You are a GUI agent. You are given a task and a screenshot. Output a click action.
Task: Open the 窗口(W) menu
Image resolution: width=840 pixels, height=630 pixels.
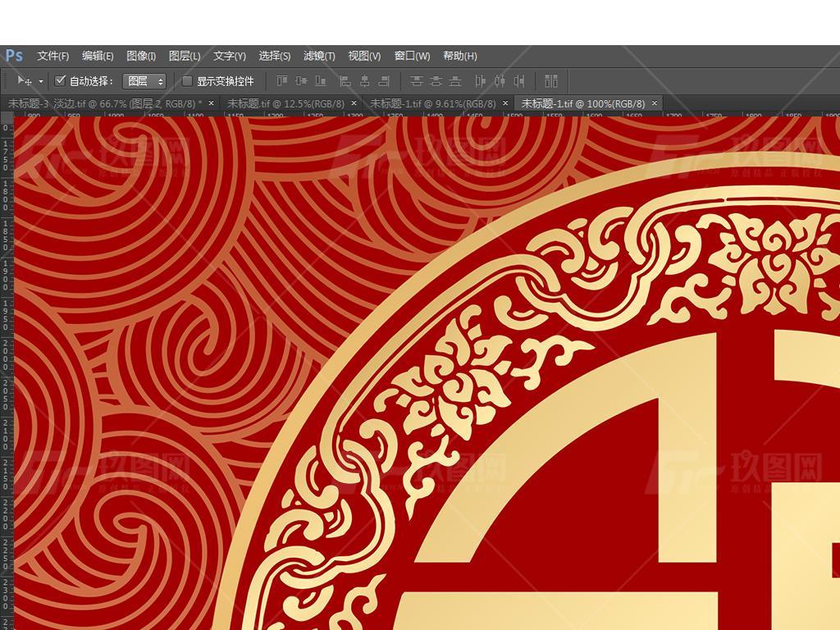(412, 56)
